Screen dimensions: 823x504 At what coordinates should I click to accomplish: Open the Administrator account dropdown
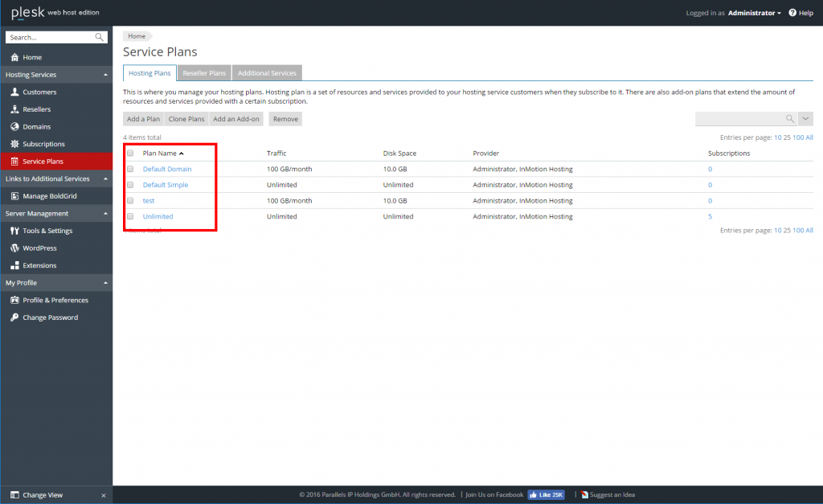[x=754, y=13]
